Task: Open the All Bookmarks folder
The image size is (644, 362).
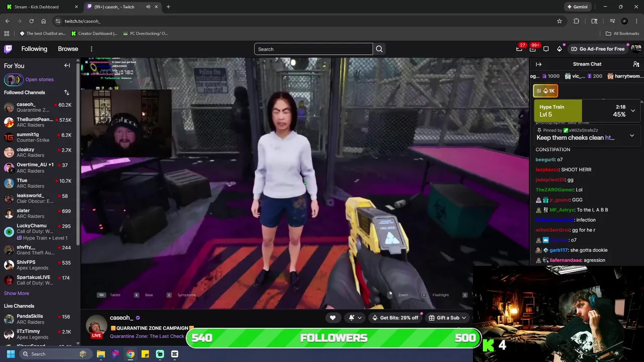Action: pyautogui.click(x=622, y=34)
